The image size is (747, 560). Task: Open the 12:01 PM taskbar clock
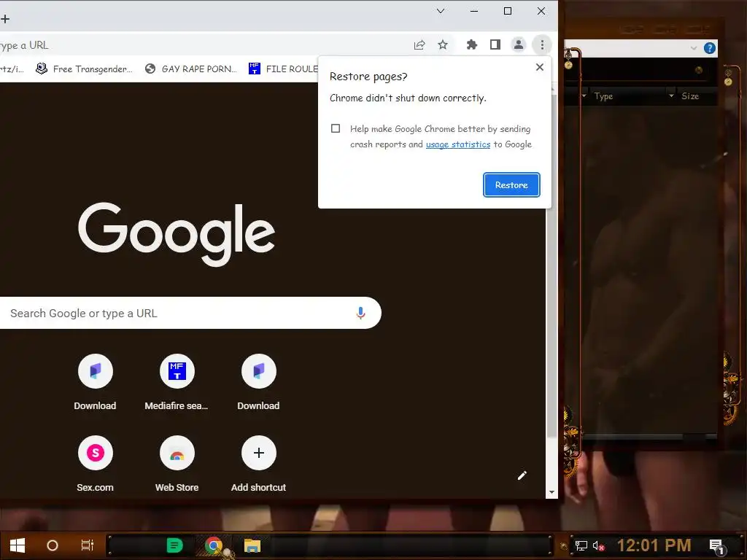pos(654,545)
